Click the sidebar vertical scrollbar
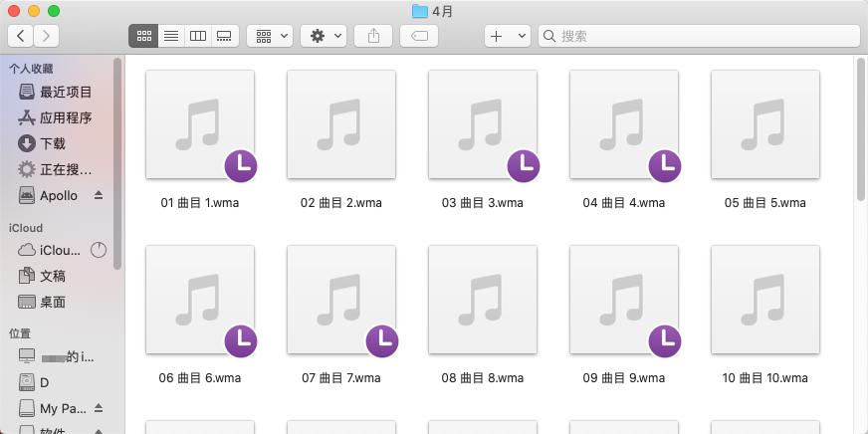This screenshot has height=434, width=868. (117, 164)
